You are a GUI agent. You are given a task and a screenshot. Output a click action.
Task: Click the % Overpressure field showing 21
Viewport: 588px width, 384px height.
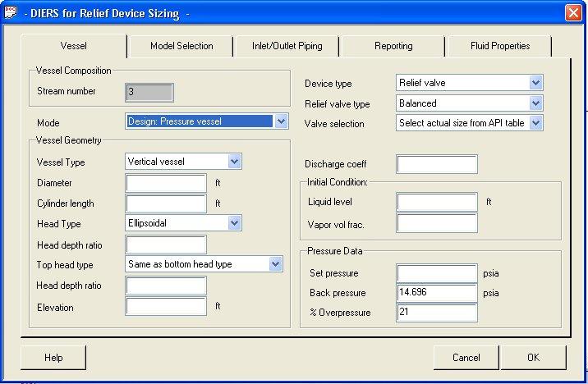pyautogui.click(x=437, y=313)
